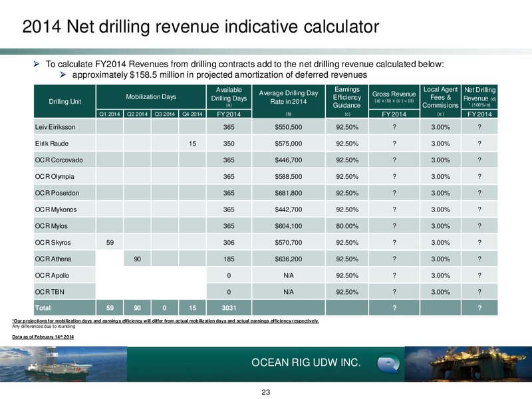This screenshot has height=399, width=532.
Task: Click the N/A day rate for OCR Apollo
Action: pos(289,275)
